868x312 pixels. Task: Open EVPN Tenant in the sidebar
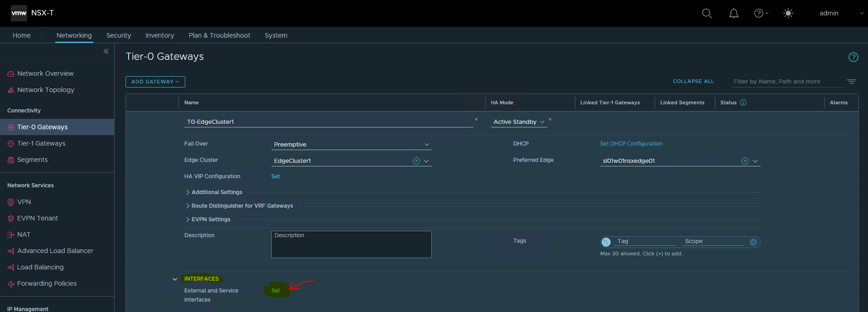pyautogui.click(x=38, y=218)
